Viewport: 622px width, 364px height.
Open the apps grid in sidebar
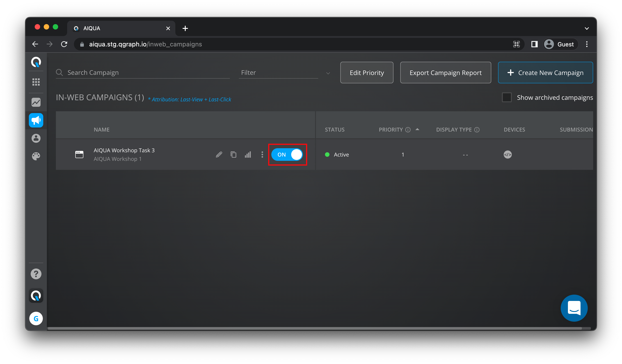pos(36,82)
